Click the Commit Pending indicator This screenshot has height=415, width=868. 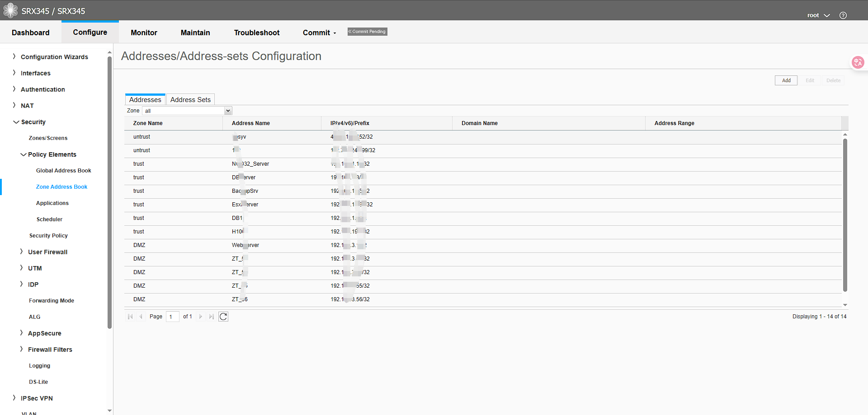pos(367,32)
